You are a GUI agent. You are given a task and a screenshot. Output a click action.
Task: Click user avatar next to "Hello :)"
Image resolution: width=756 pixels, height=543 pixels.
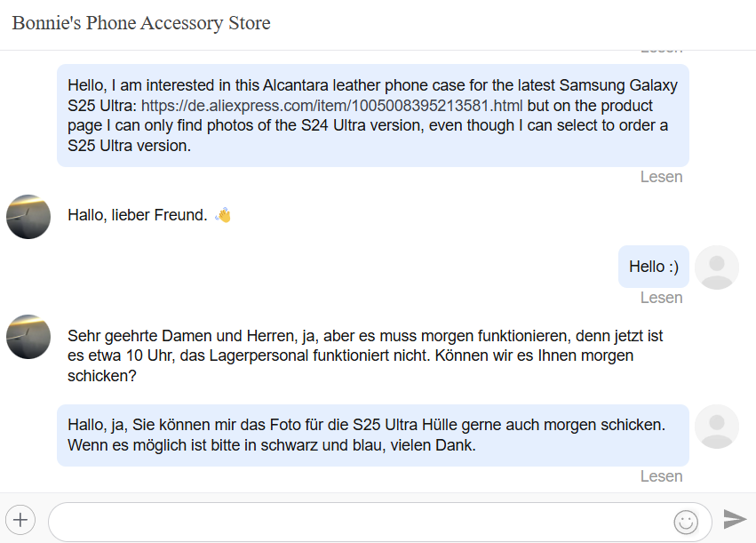point(716,267)
